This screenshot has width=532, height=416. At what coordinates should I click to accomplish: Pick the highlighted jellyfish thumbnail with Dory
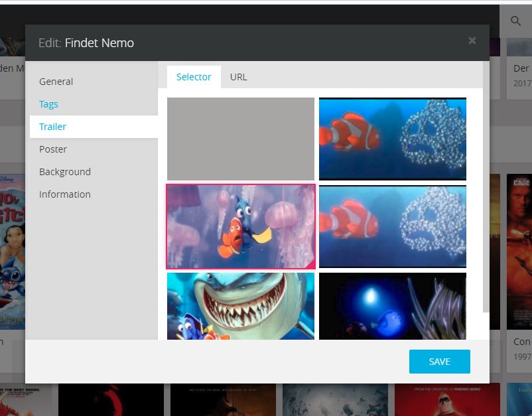[241, 227]
